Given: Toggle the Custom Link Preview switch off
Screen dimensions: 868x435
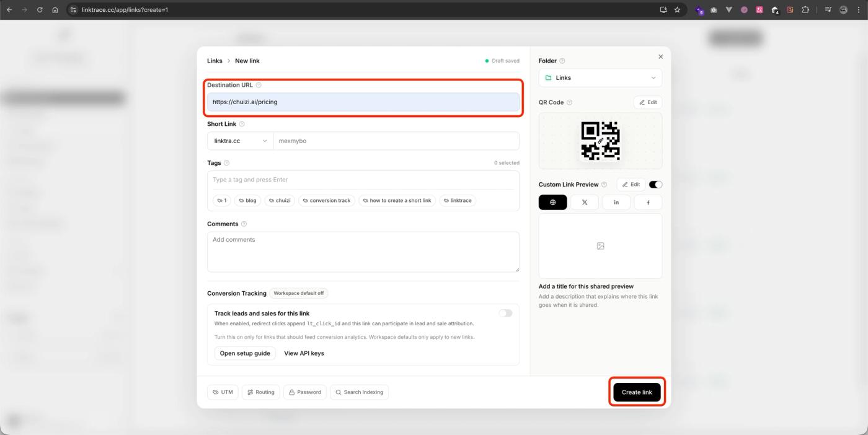Looking at the screenshot, I should coord(655,184).
